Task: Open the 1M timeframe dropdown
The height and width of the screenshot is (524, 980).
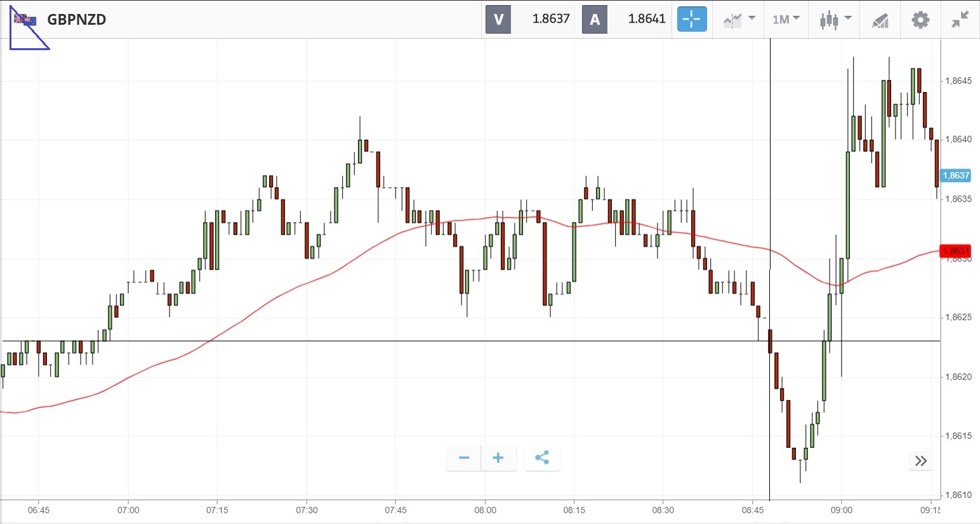Action: pyautogui.click(x=786, y=20)
